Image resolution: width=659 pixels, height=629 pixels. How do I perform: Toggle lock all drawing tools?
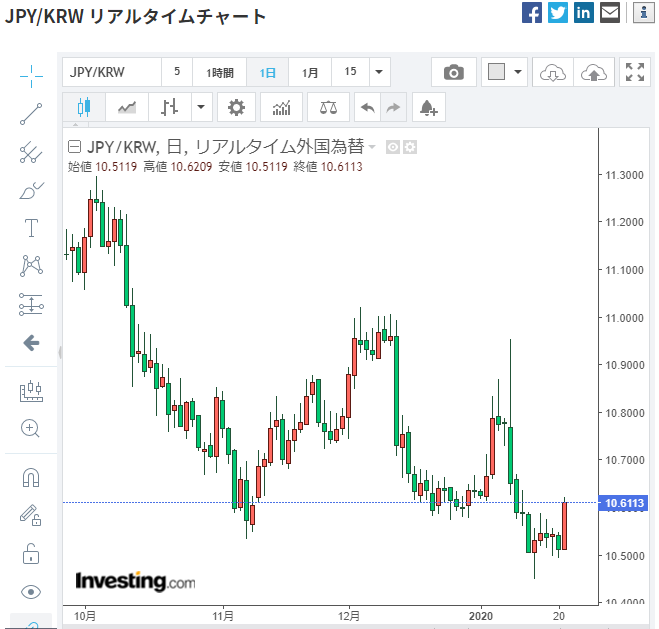click(31, 554)
